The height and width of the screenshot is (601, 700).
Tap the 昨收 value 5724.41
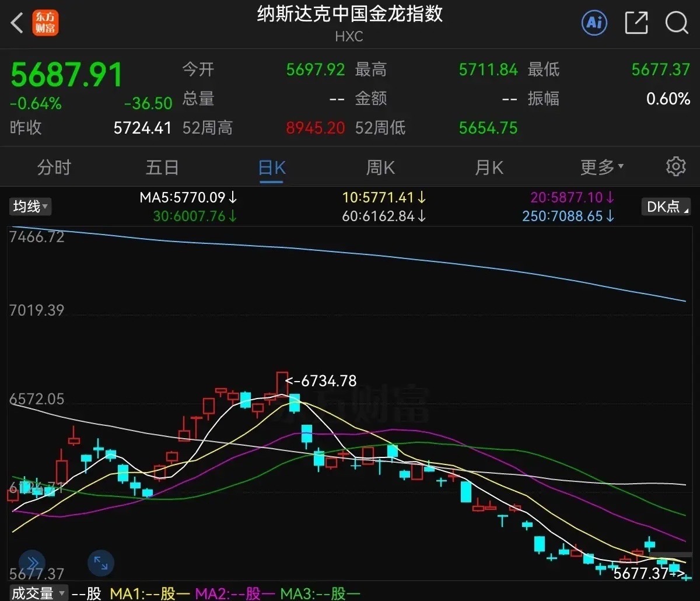click(x=142, y=128)
